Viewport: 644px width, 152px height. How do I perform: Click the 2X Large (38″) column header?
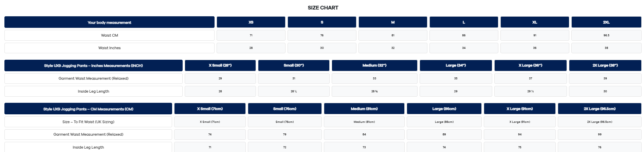605,65
